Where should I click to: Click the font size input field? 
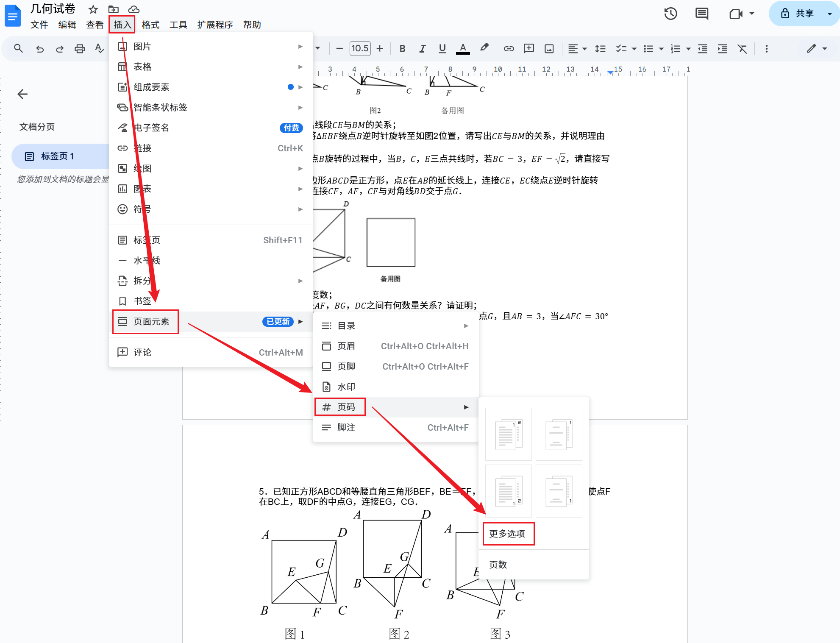coord(360,48)
